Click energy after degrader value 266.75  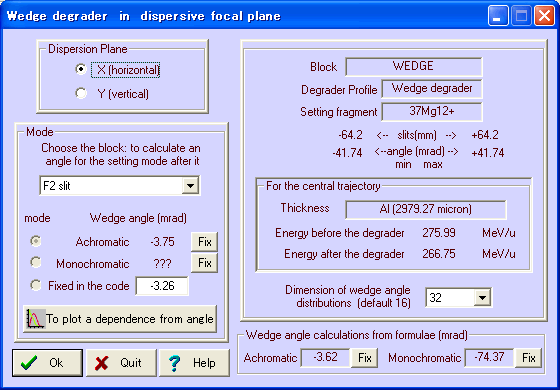pyautogui.click(x=439, y=254)
